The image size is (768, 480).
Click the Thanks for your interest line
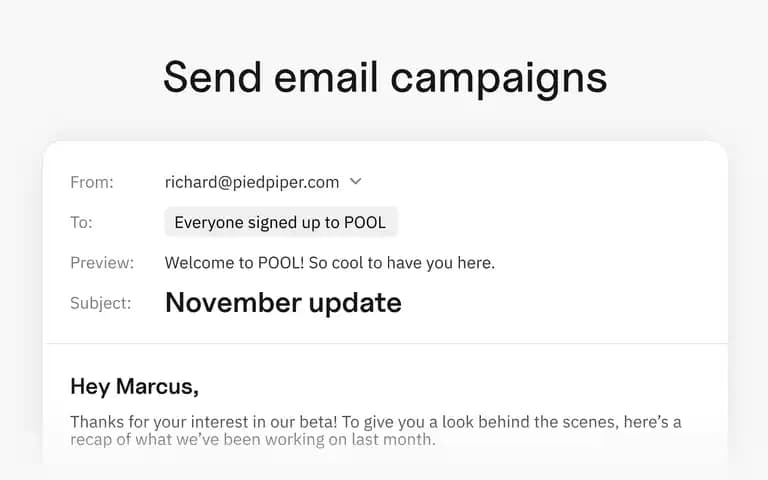(x=376, y=422)
